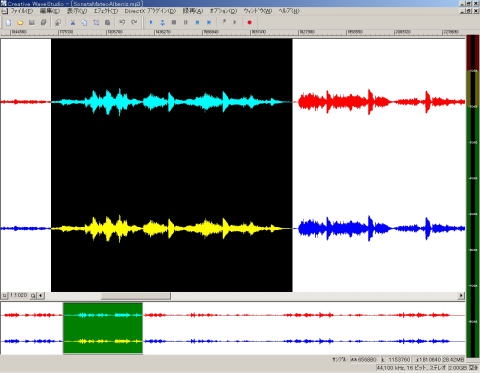
Task: Open the DirectX プラグイン(D) menu
Action: click(x=150, y=11)
